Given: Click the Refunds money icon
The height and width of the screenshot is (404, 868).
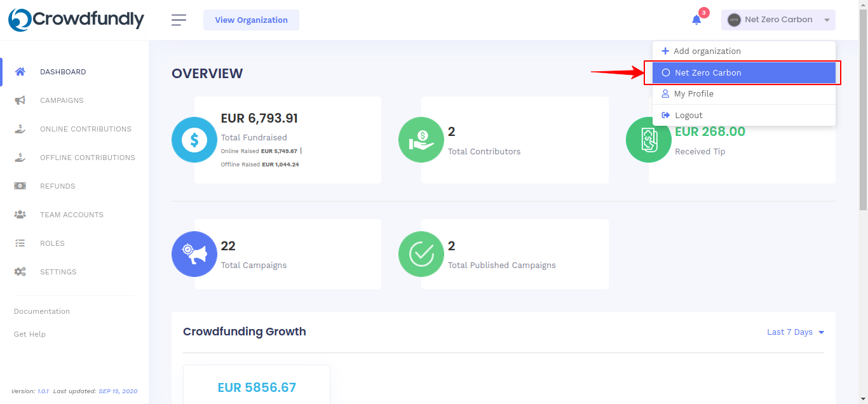Looking at the screenshot, I should (x=20, y=186).
